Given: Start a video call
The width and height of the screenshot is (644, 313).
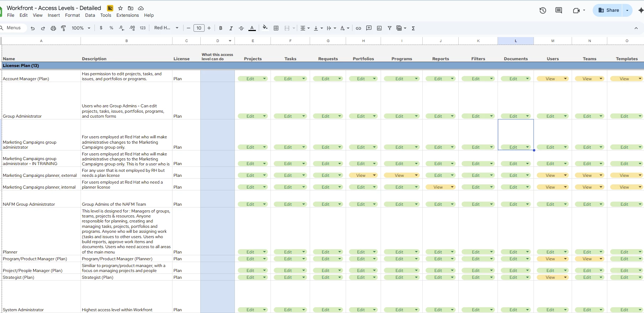Looking at the screenshot, I should tap(576, 10).
